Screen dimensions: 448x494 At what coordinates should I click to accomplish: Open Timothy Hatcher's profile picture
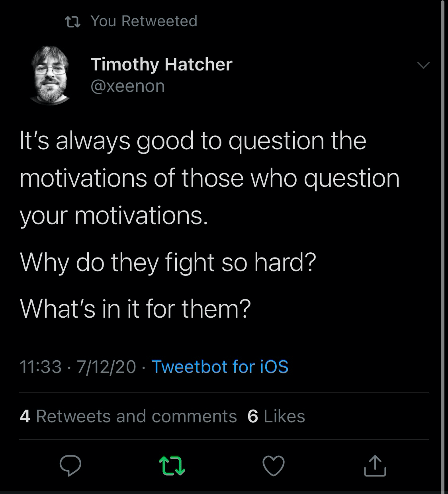(49, 75)
